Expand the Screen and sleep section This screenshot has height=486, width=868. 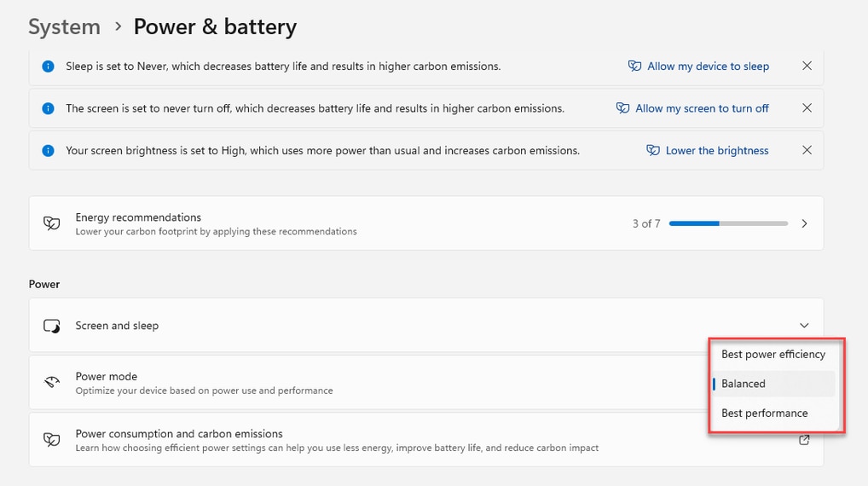point(804,326)
